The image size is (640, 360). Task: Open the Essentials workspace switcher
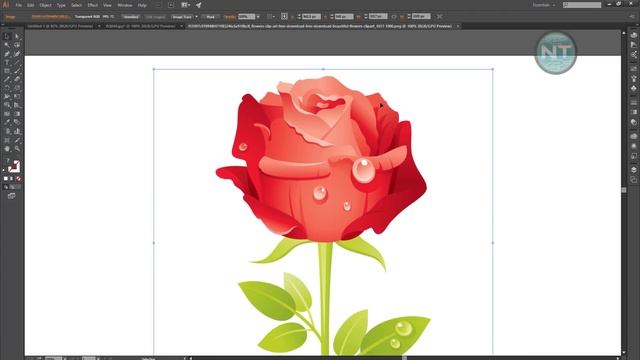click(x=544, y=5)
